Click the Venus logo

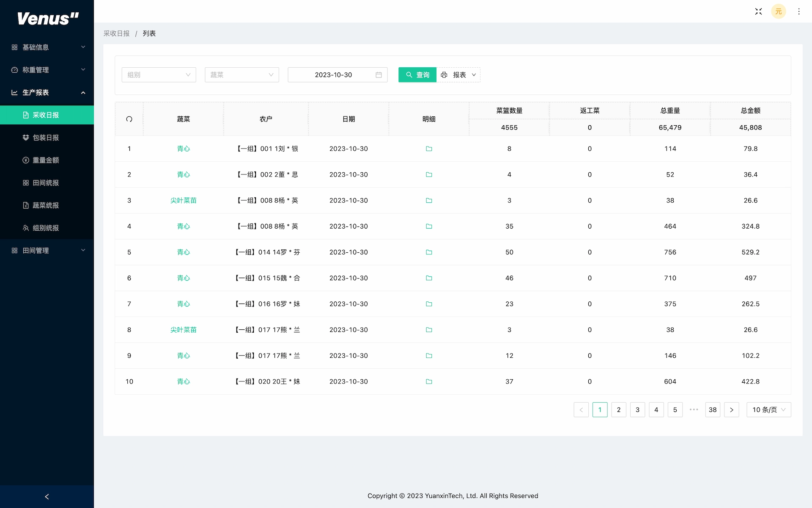click(x=48, y=18)
